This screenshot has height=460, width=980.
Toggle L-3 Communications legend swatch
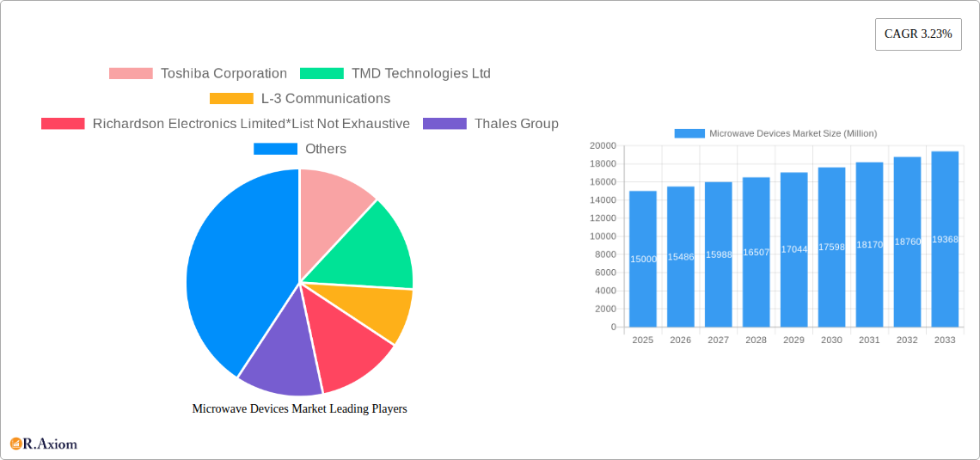point(231,98)
